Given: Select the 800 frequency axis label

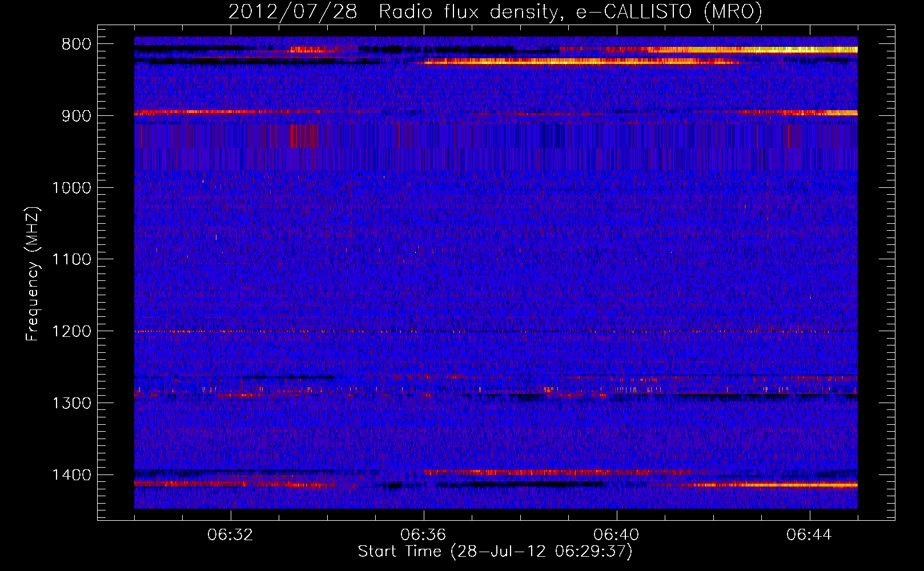Looking at the screenshot, I should [76, 45].
